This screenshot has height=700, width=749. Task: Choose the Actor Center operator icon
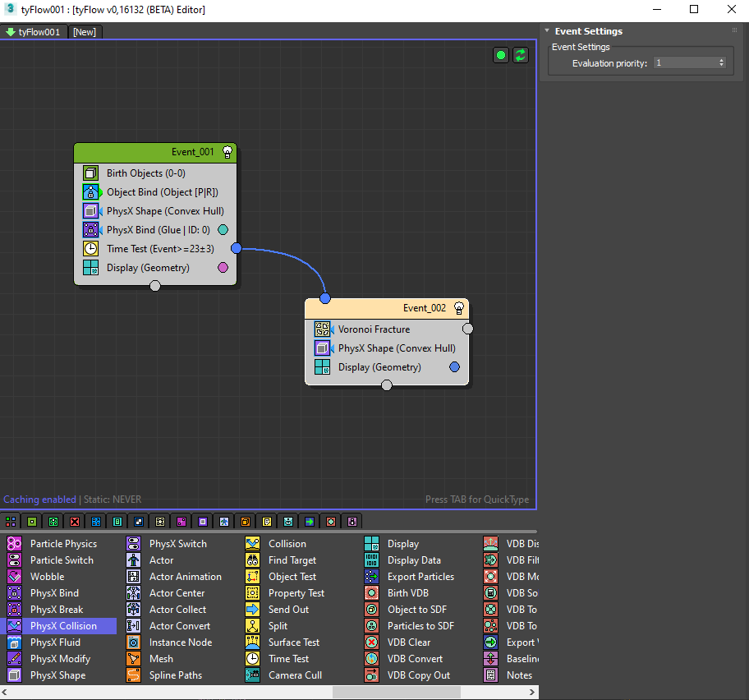click(x=133, y=593)
